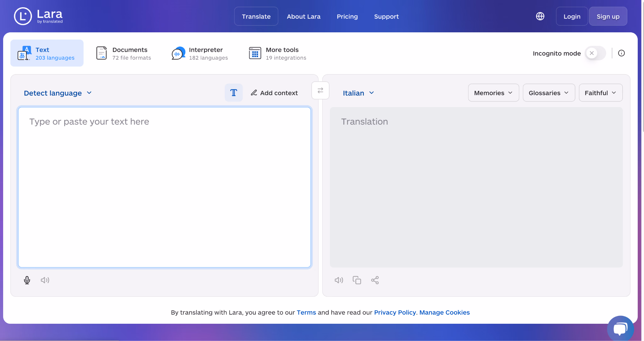The width and height of the screenshot is (644, 341).
Task: Open the Privacy Policy link
Action: [395, 312]
